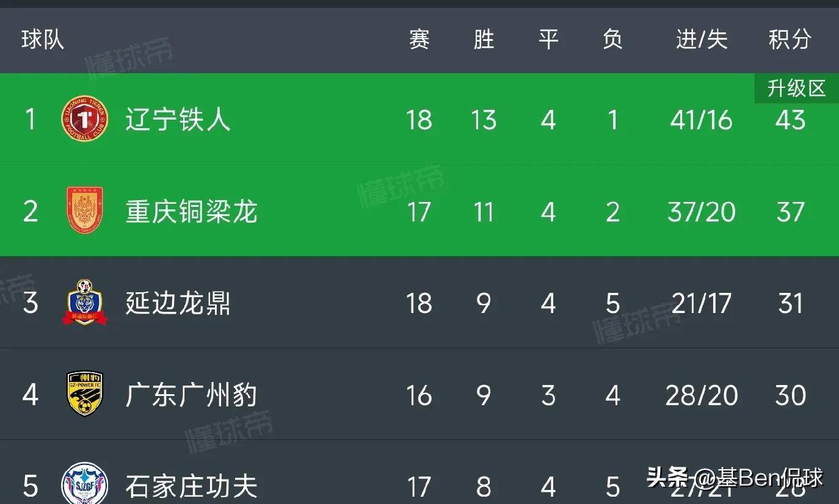This screenshot has width=839, height=504.
Task: Select rank number 1 cell
Action: [31, 120]
